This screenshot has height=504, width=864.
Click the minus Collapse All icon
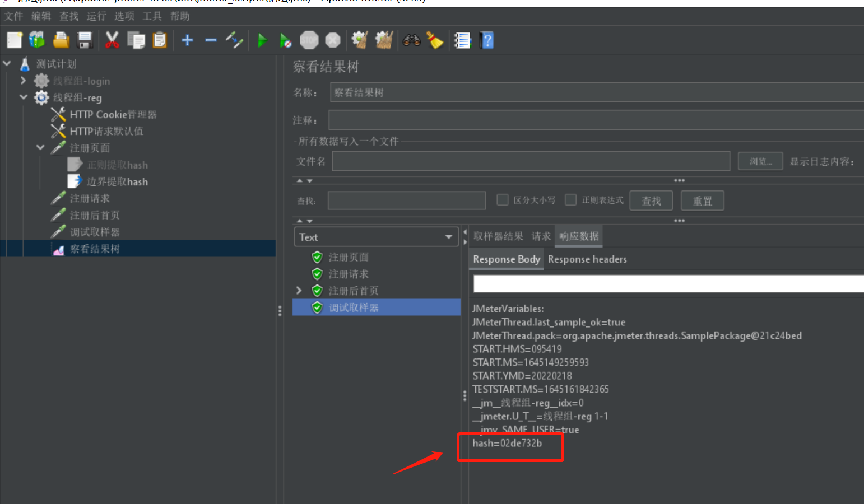(211, 40)
